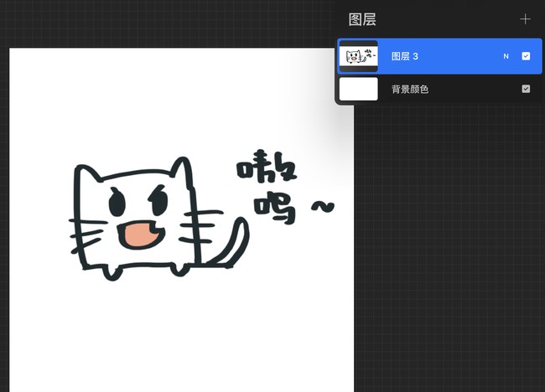545x392 pixels.
Task: Add a new layer with plus icon
Action: (525, 19)
